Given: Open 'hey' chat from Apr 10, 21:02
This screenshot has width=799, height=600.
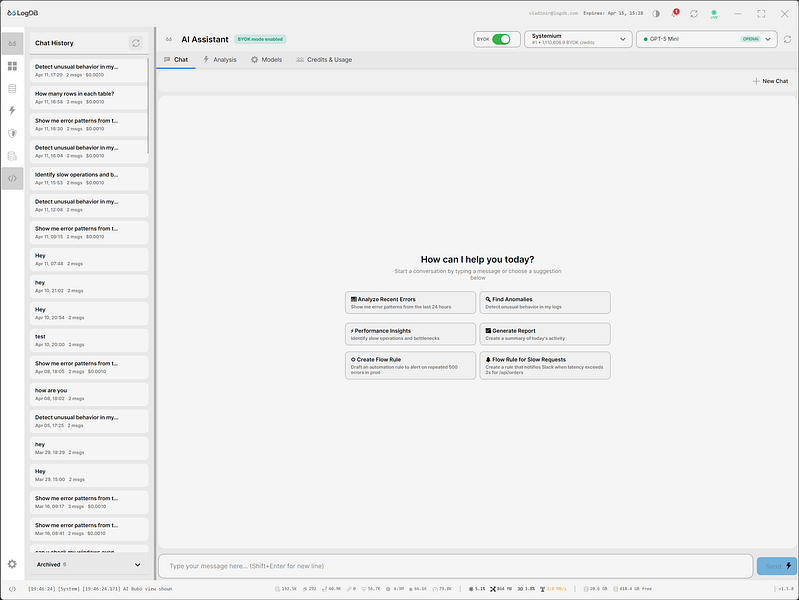Looking at the screenshot, I should click(x=89, y=286).
